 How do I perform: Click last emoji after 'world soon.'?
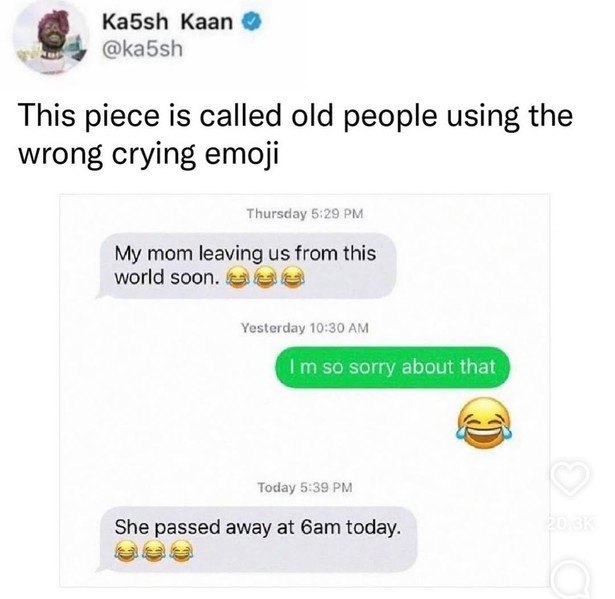click(x=292, y=277)
